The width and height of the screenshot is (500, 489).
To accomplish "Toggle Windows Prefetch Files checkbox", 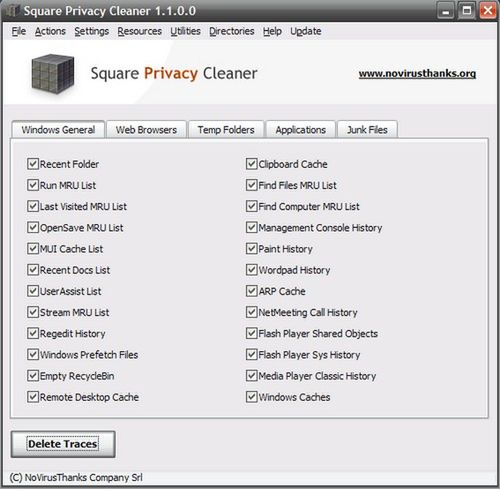I will tap(33, 355).
